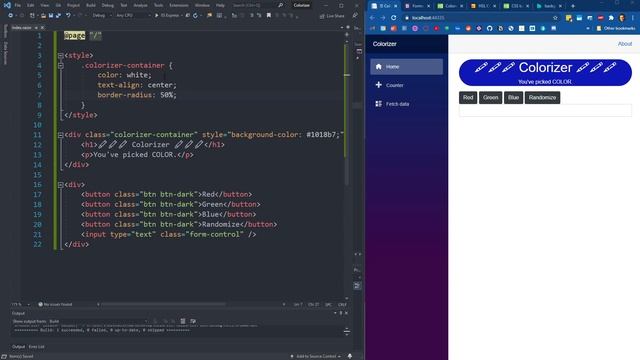This screenshot has height=360, width=640.
Task: Open the Any CPU platform dropdown
Action: [x=133, y=16]
